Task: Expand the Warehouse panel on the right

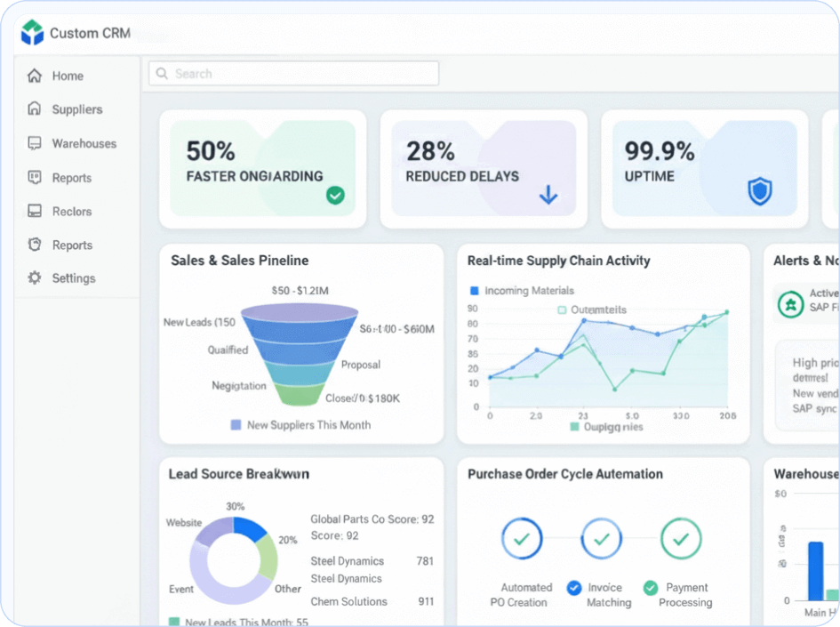Action: (x=804, y=474)
